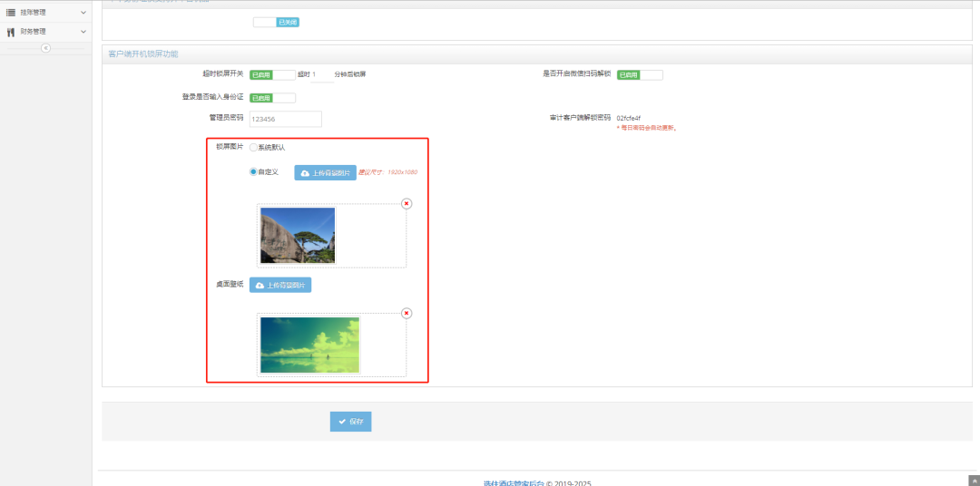Screen dimensions: 980x486
Task: Click the 财务管理 fork-knife icon
Action: point(11,31)
